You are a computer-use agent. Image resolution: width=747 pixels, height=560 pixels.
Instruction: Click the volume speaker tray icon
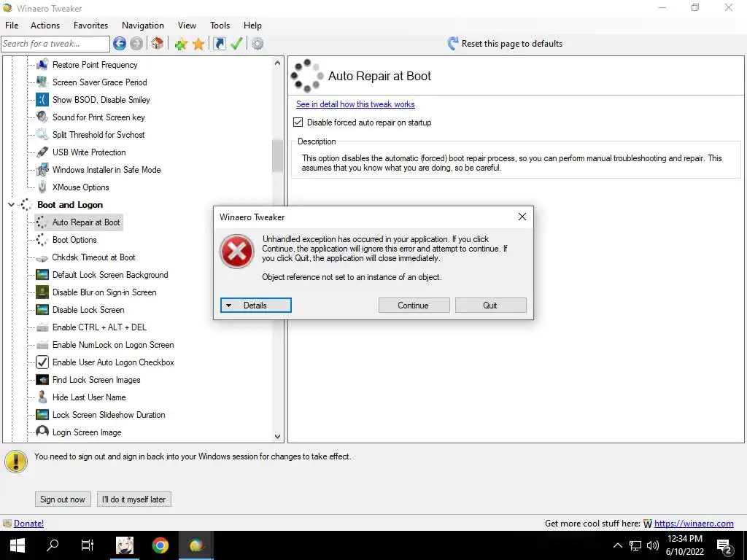coord(653,545)
